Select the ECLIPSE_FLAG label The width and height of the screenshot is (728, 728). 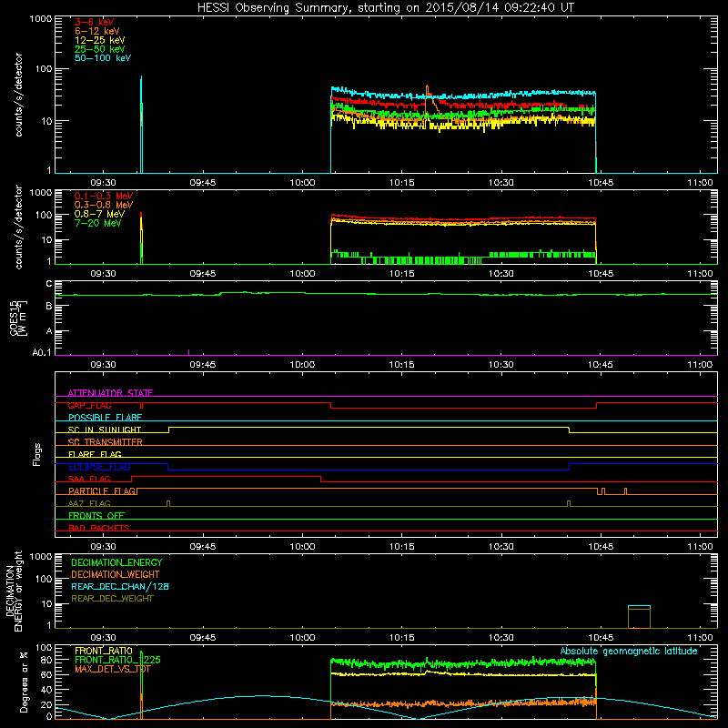[x=99, y=467]
